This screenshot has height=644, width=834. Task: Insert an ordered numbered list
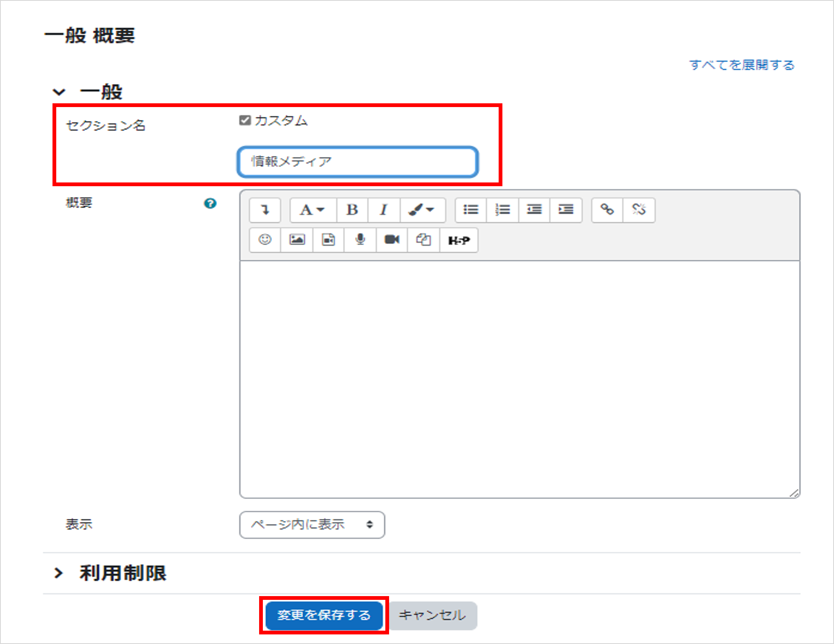pos(502,210)
